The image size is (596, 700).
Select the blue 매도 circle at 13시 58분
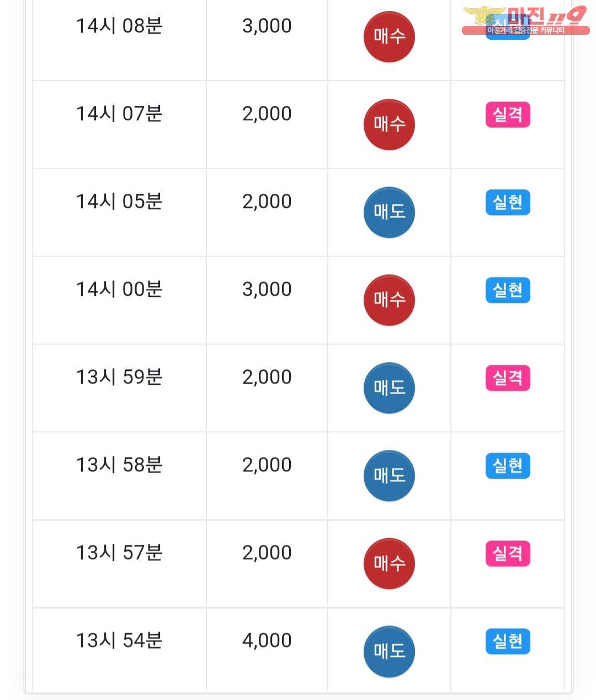[389, 475]
